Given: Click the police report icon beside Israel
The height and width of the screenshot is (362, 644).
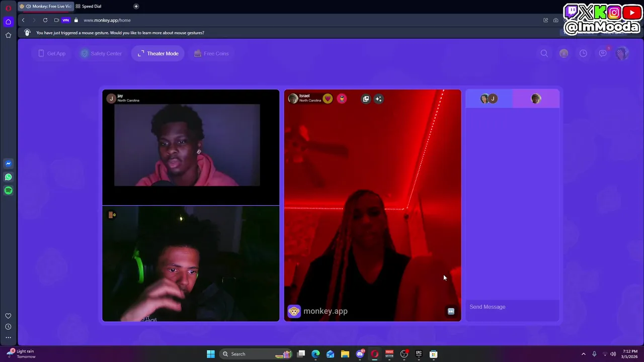Looking at the screenshot, I should click(x=342, y=99).
